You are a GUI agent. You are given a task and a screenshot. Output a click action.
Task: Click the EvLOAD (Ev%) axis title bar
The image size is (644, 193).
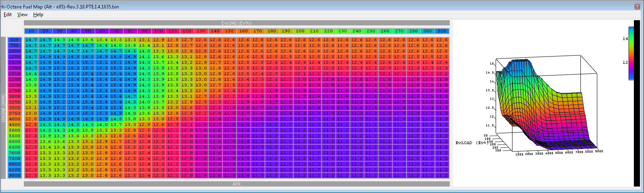[x=236, y=23]
